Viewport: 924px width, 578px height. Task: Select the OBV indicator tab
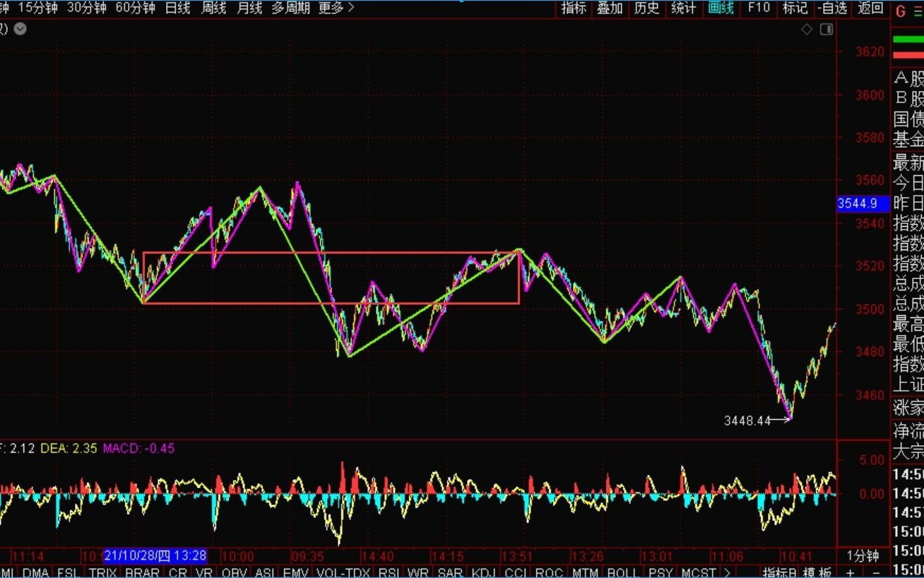tap(235, 572)
